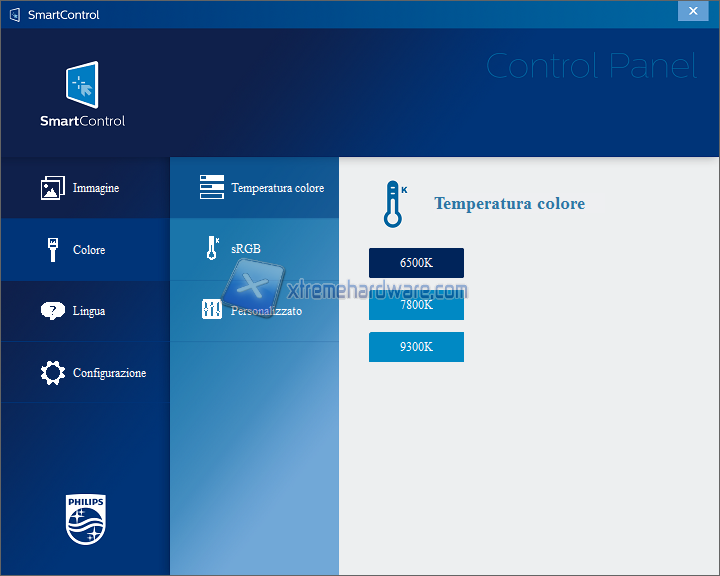Click the Configurazione gear icon

click(52, 373)
